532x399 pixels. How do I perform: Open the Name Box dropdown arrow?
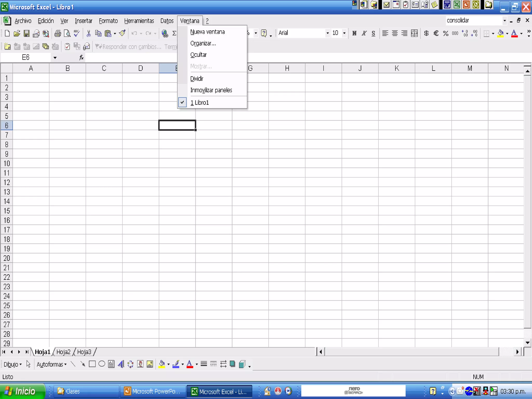click(55, 58)
